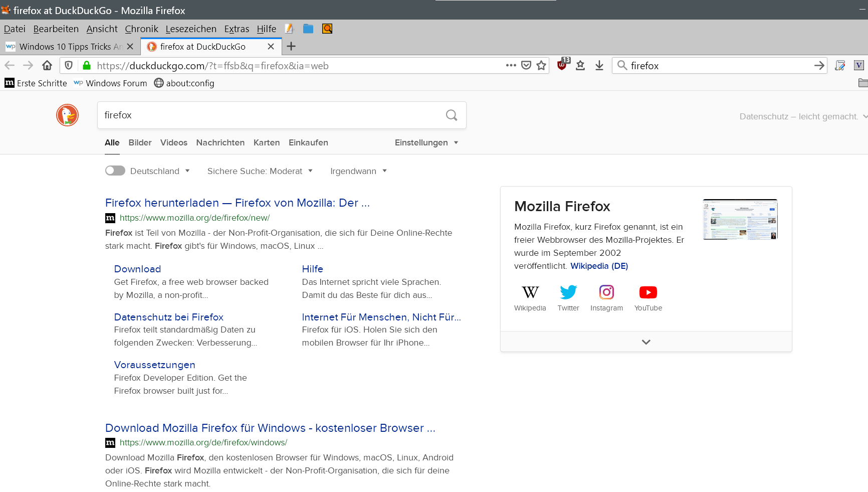The image size is (868, 492).
Task: Save page to Pocket icon
Action: [526, 66]
